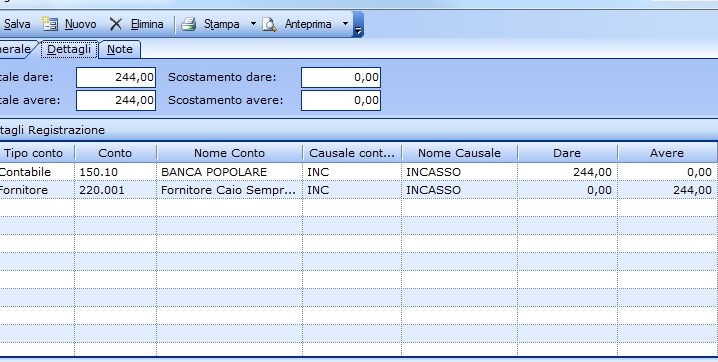The width and height of the screenshot is (718, 362).
Task: Click into the Scostamento dare field
Action: 341,77
